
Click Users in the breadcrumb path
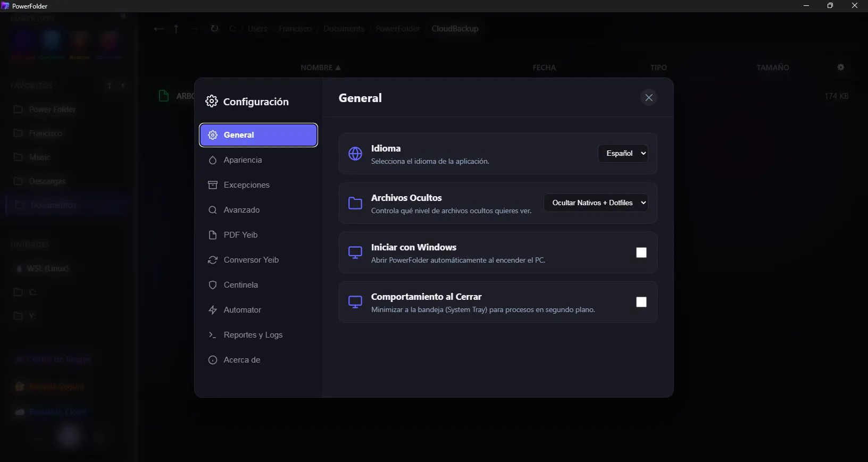pyautogui.click(x=257, y=29)
